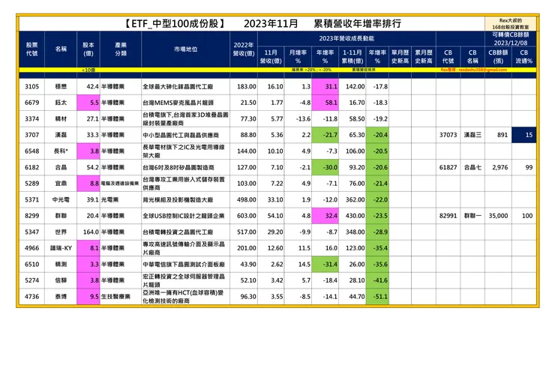Screen dimensions: 555x392
Task: Select 2022 revenue value 517.00
Action: (247, 232)
